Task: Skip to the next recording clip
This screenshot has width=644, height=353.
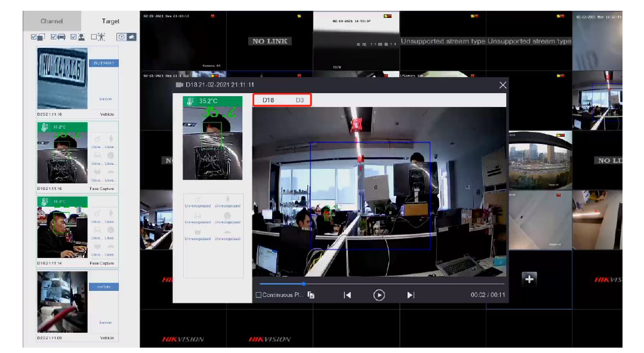Action: coord(411,294)
